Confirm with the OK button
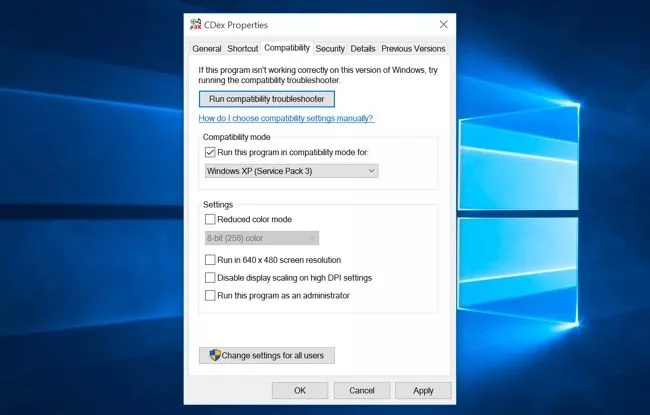This screenshot has height=415, width=650. click(x=300, y=390)
